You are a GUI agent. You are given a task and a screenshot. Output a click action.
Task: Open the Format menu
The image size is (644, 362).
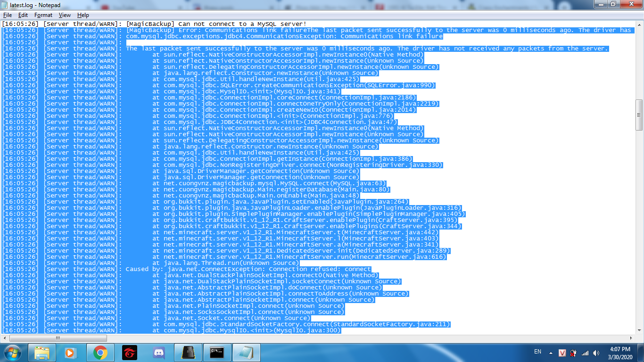[x=43, y=15]
